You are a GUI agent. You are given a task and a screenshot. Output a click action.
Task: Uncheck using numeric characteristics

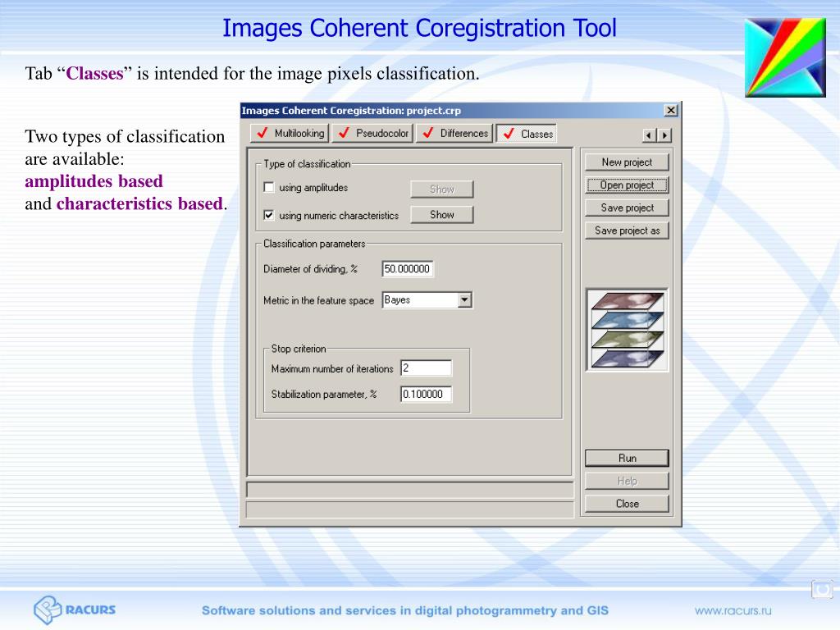click(269, 216)
